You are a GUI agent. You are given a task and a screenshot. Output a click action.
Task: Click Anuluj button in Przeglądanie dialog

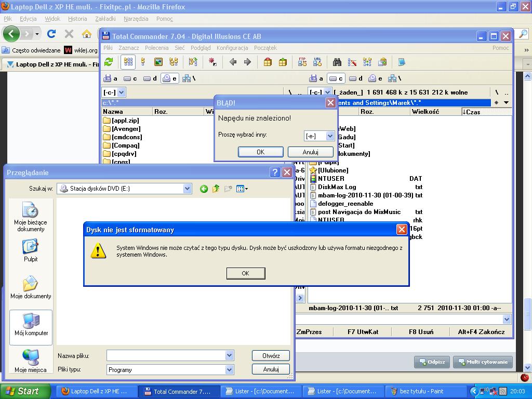coord(271,369)
